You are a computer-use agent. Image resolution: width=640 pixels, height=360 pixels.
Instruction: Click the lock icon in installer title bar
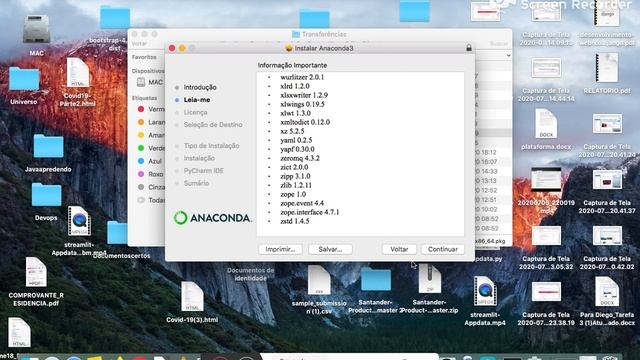(x=469, y=48)
